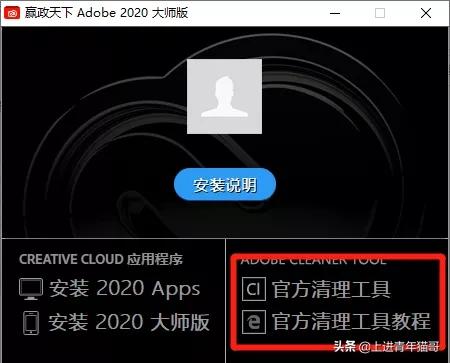Screen dimensions: 450x363
Task: Close the Adobe 2020 大师版 window
Action: (x=426, y=13)
